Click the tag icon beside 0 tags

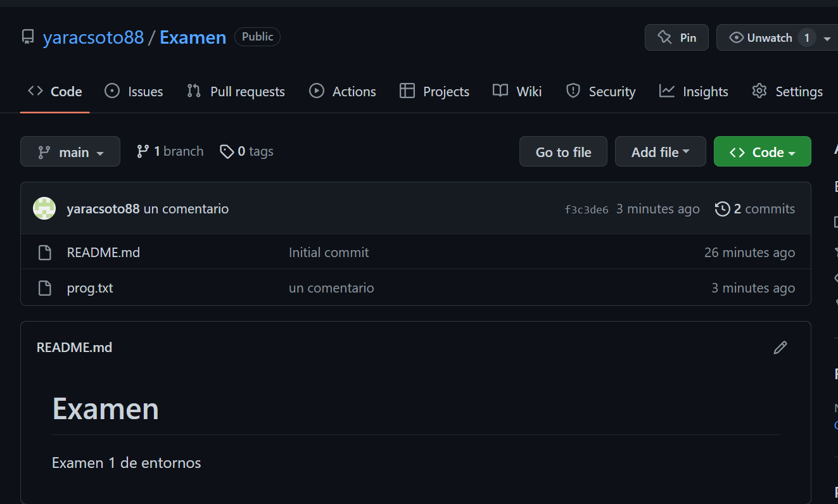227,151
